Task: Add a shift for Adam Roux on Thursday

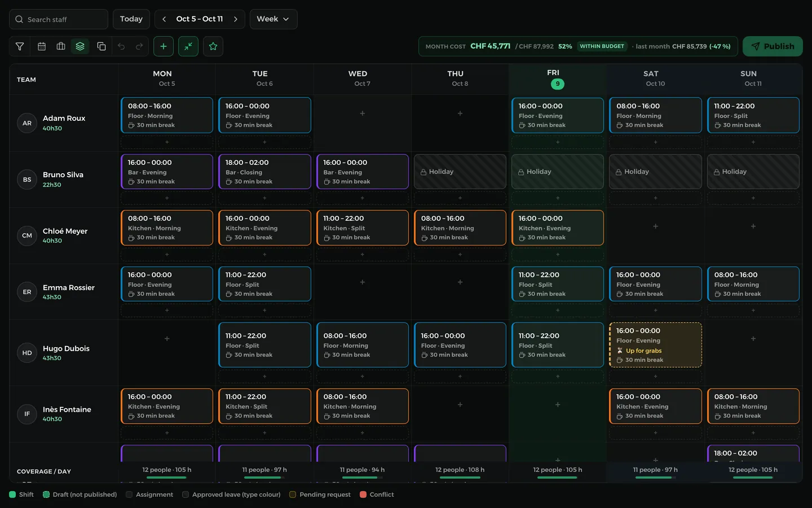Action: pyautogui.click(x=460, y=113)
